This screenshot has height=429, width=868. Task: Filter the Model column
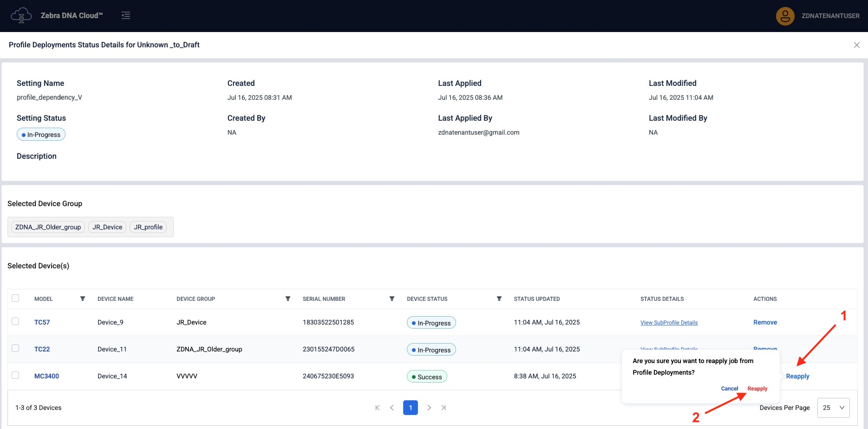(83, 299)
